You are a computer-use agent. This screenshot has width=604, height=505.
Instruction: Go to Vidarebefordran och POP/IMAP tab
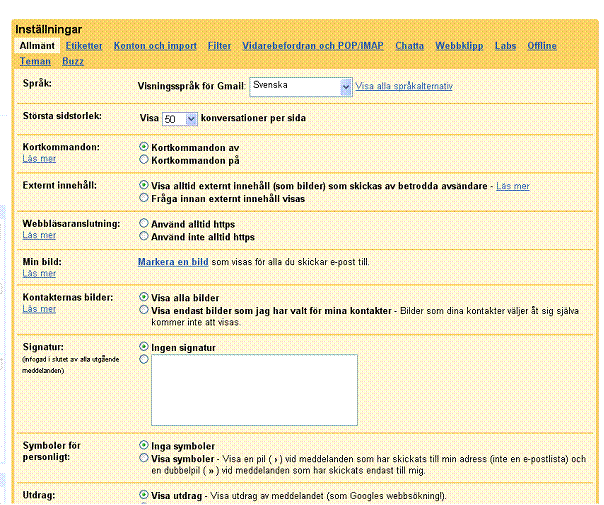tap(313, 46)
